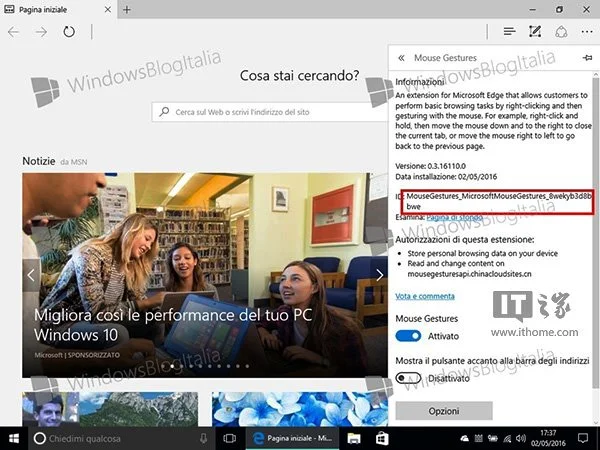Click the taskbar clock showing 17:37
The width and height of the screenshot is (600, 450).
pos(548,439)
